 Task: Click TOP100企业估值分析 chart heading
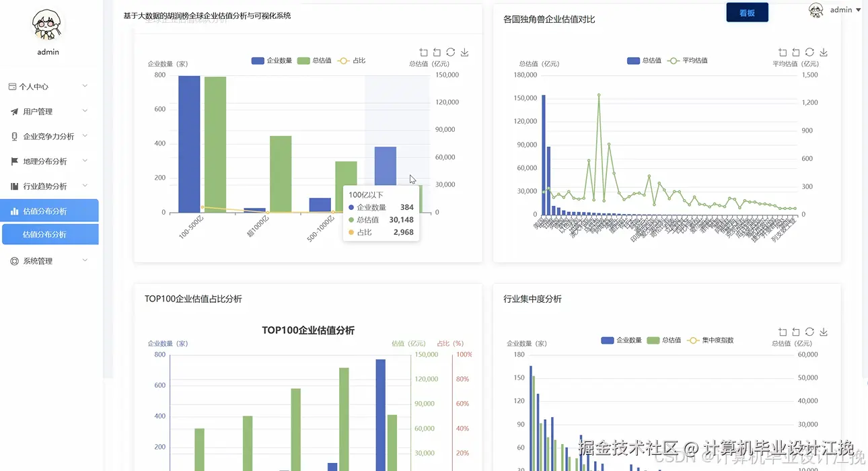pos(308,330)
